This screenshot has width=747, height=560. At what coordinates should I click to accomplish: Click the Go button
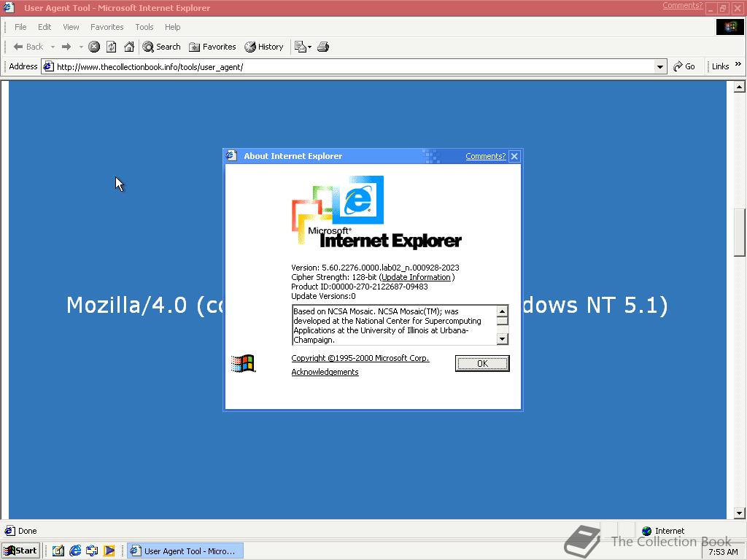[684, 66]
